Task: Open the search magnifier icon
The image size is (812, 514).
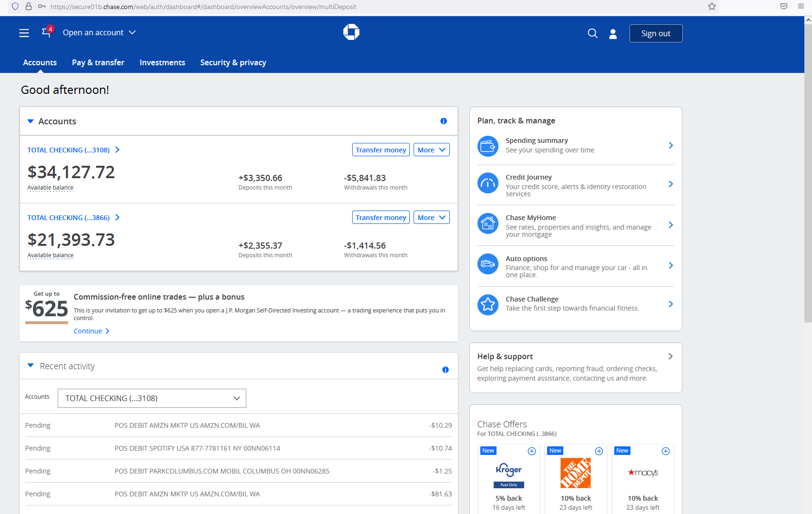Action: 592,33
